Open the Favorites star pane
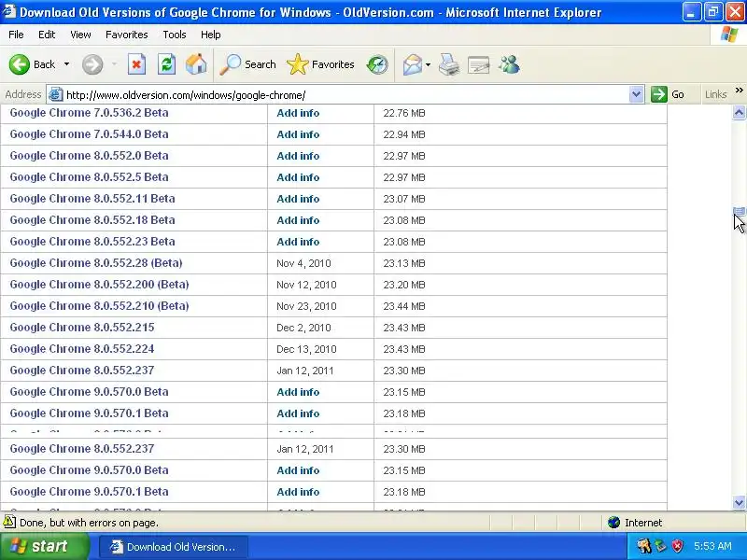Viewport: 747px width, 560px height. pos(320,64)
